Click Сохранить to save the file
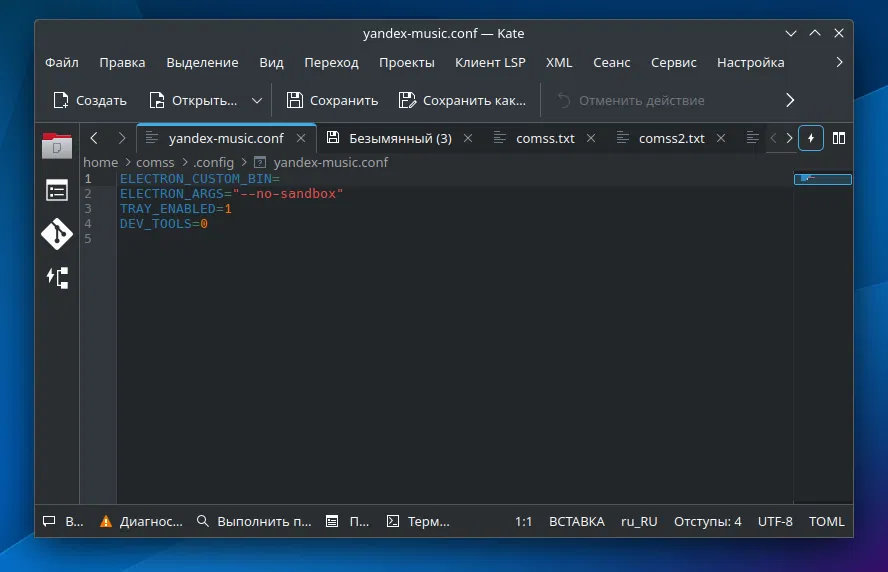The image size is (888, 572). (x=332, y=100)
